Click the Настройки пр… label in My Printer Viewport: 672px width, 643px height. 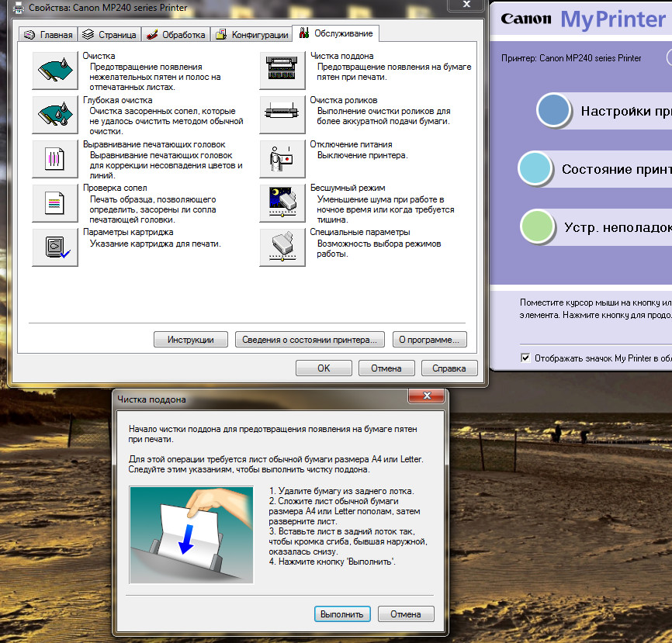pos(626,112)
